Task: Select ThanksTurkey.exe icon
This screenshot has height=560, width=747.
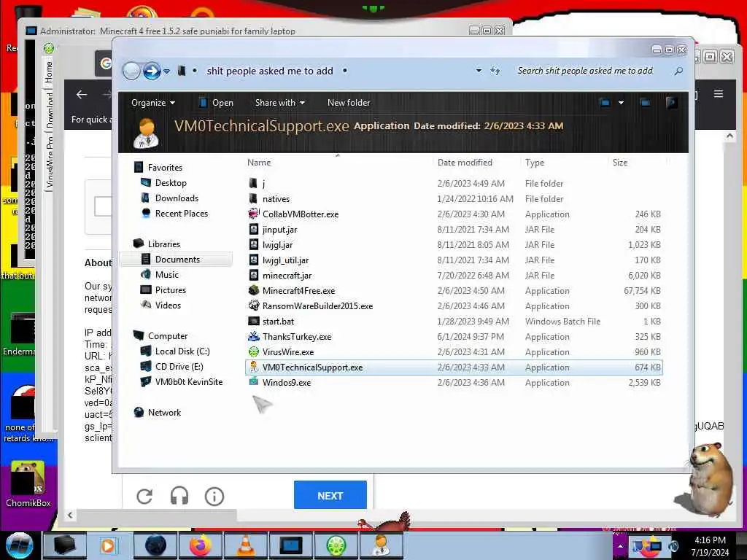Action: [x=253, y=337]
